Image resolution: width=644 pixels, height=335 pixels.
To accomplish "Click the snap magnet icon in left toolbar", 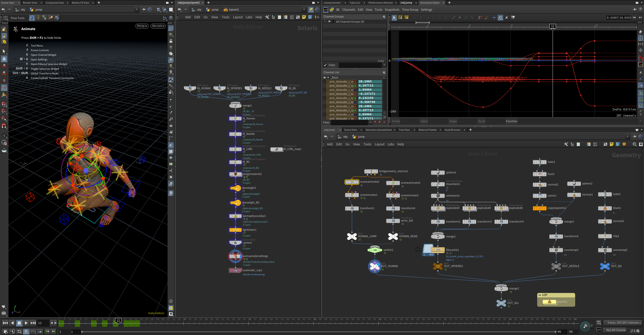I will [x=4, y=126].
